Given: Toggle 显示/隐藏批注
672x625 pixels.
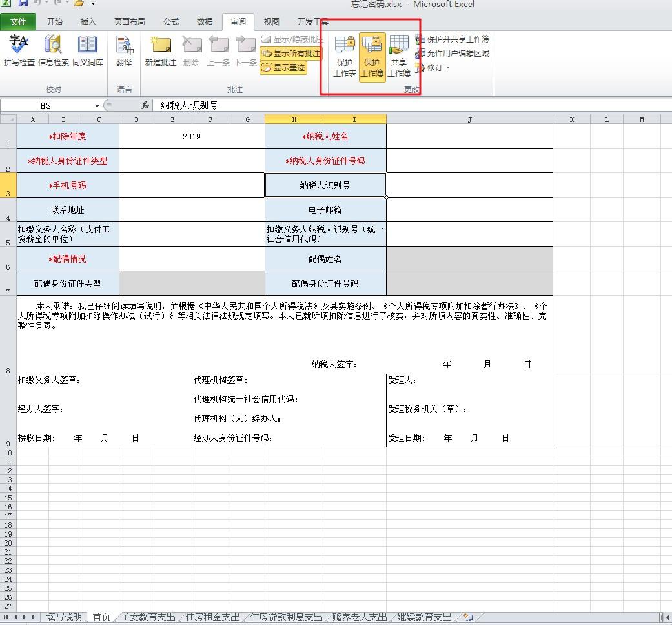Looking at the screenshot, I should 292,39.
